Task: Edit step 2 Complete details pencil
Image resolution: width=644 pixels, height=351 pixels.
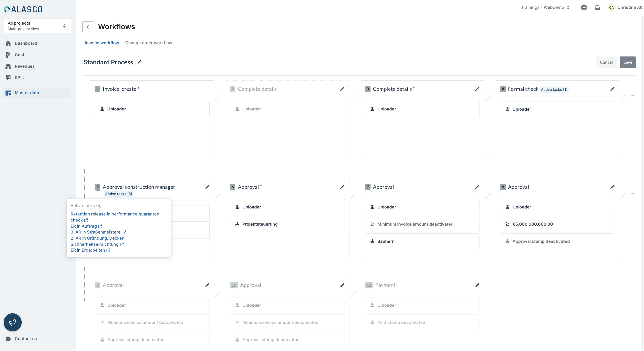Action: 342,89
